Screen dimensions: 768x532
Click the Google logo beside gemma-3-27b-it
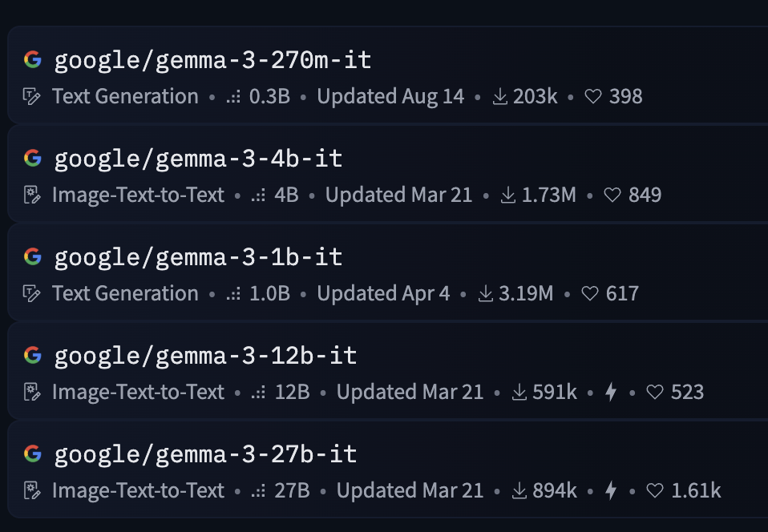(x=32, y=453)
